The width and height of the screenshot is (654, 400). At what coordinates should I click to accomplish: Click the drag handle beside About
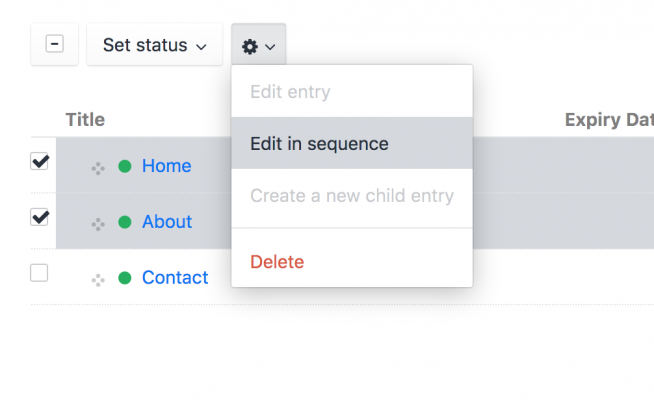(98, 224)
